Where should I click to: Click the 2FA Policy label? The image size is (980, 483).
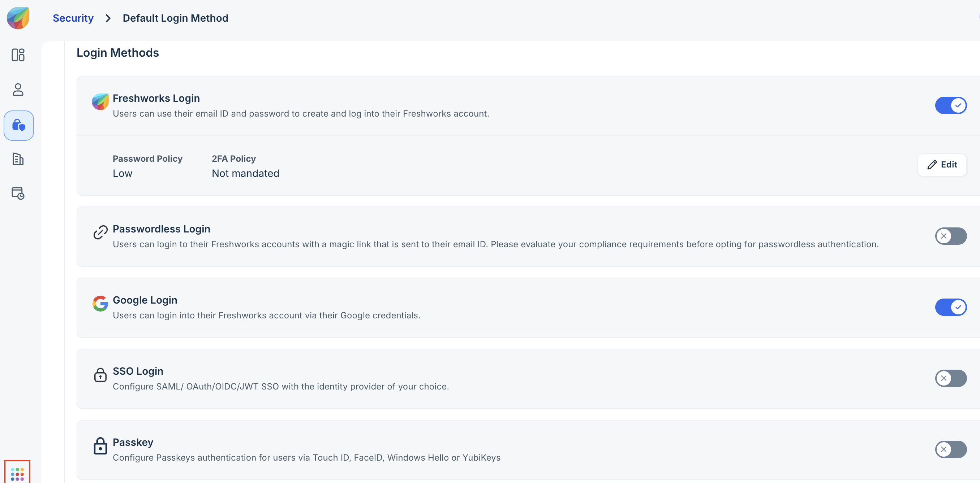pyautogui.click(x=234, y=158)
